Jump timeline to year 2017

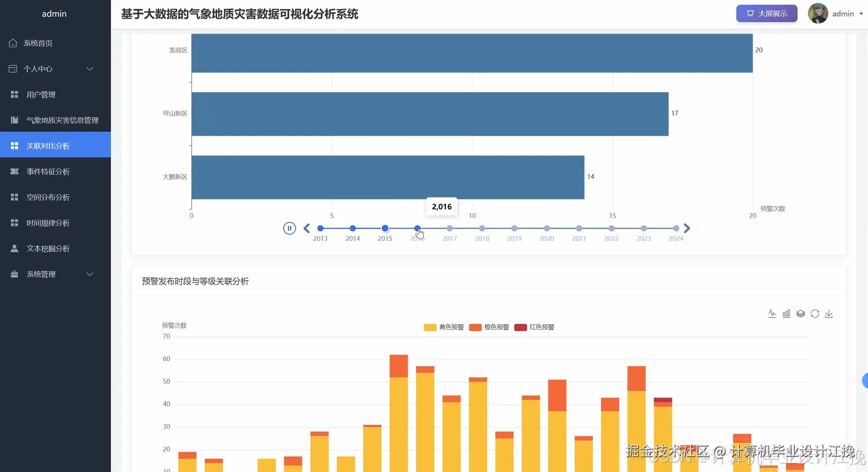click(450, 228)
